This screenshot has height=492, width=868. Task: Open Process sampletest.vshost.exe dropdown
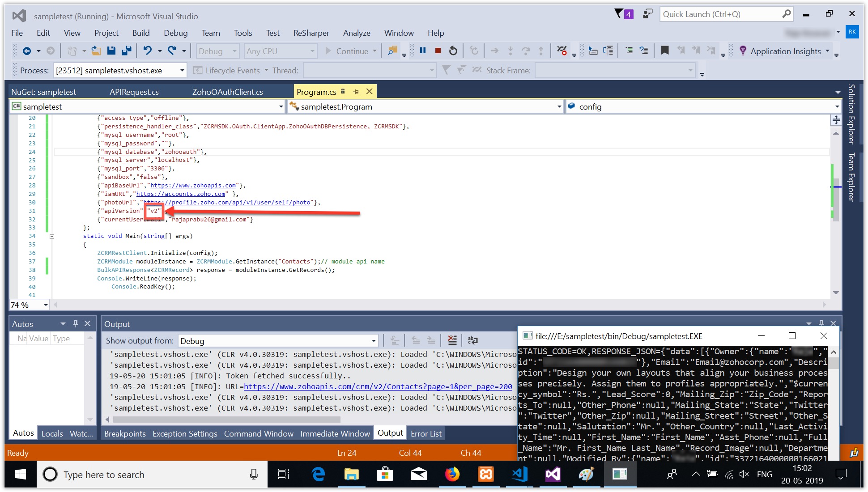click(x=182, y=71)
